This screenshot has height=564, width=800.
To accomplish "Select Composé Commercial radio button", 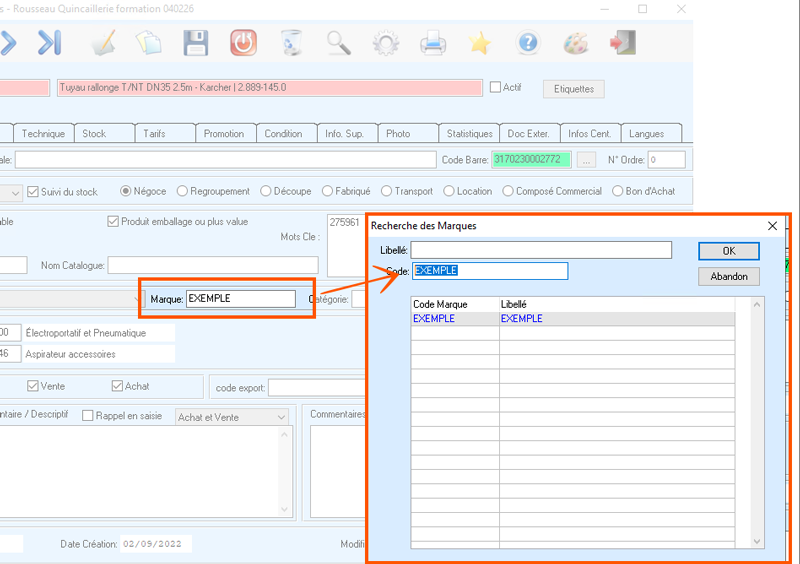I will [508, 191].
